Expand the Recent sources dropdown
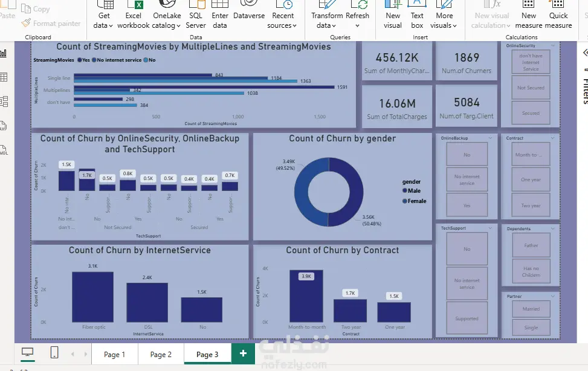Screen dimensions: 588x371 (x=282, y=21)
